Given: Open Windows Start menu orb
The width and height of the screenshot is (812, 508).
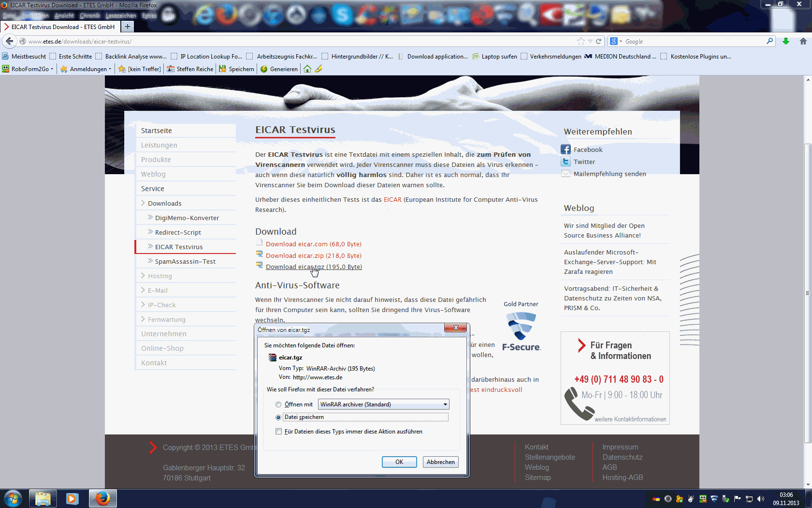Looking at the screenshot, I should coord(13,498).
